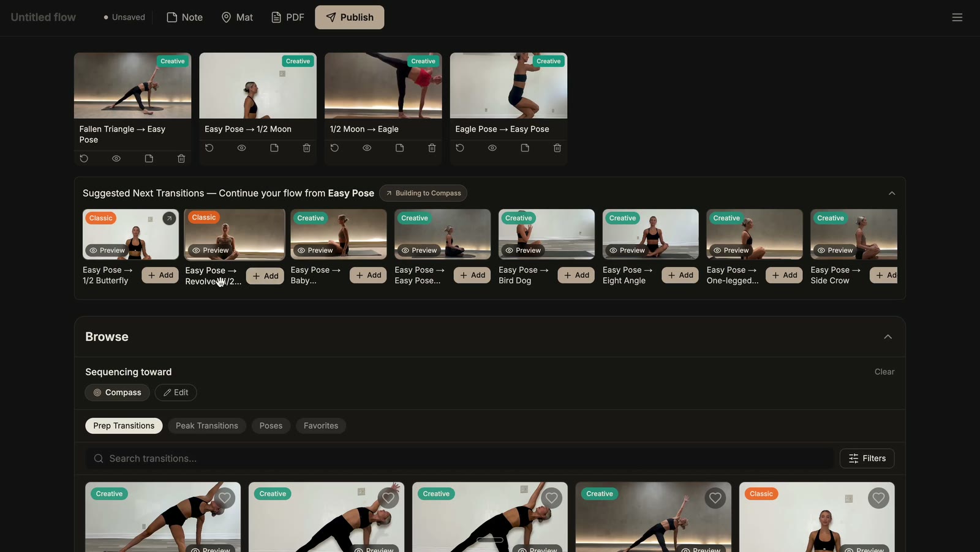Preview Easy Pose → Baby transition
The image size is (980, 552).
315,250
